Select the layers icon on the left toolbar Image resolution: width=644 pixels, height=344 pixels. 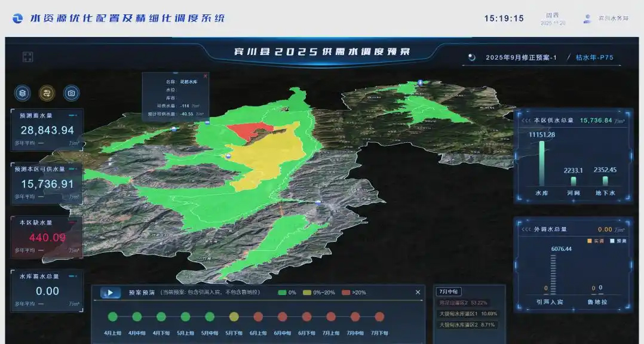(22, 93)
